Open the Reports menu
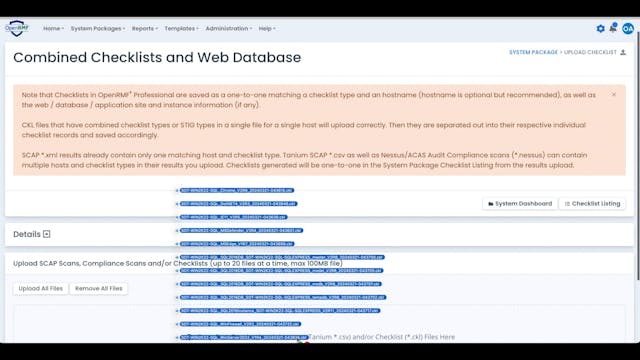The image size is (640, 360). click(144, 29)
